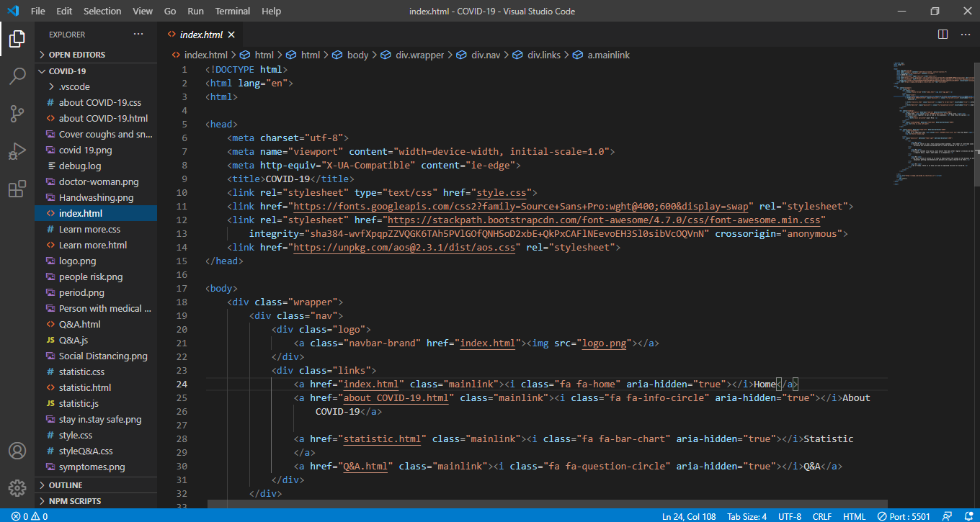Open the Source Control view

17,113
